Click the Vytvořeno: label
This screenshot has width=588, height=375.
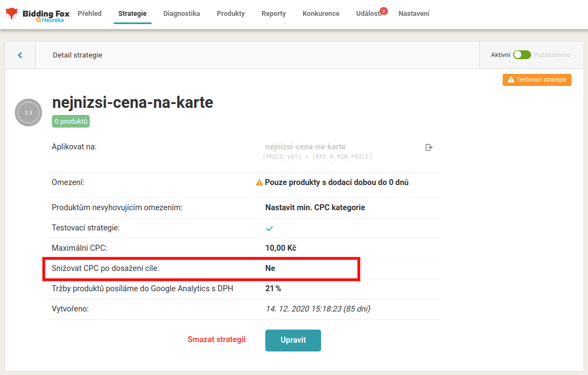(70, 309)
